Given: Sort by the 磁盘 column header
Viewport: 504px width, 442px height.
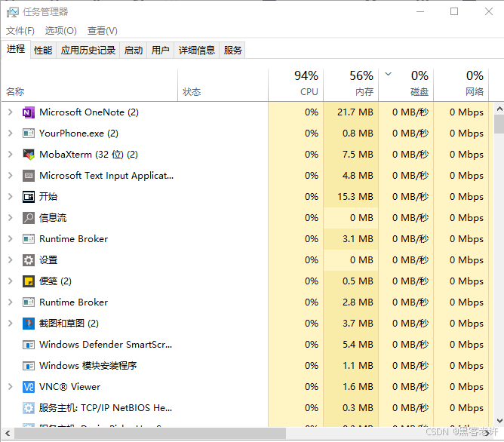Looking at the screenshot, I should 406,84.
